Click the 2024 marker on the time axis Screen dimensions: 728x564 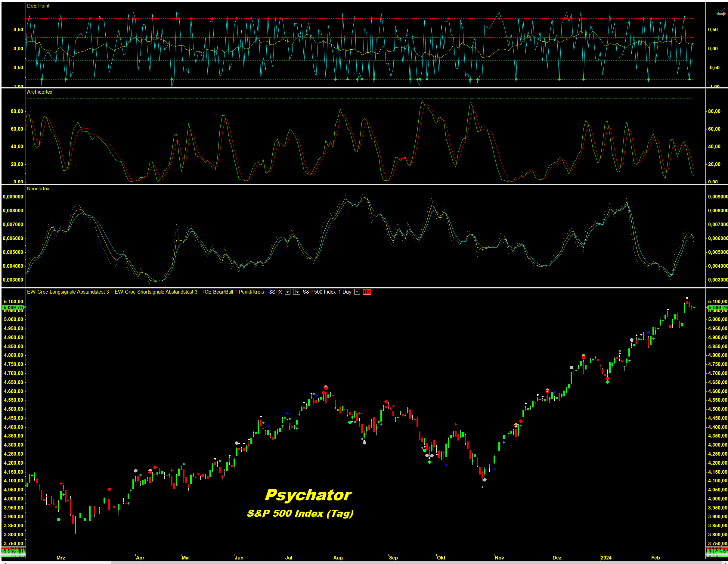[606, 558]
